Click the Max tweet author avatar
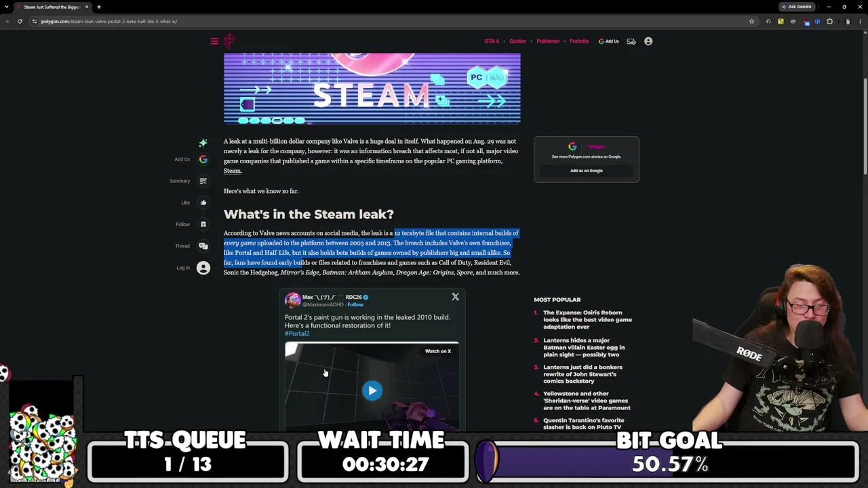This screenshot has height=488, width=868. (292, 300)
